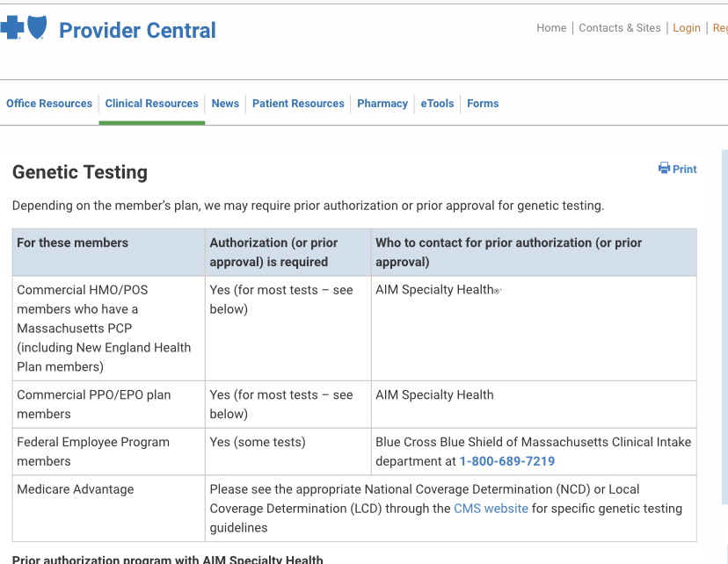Select eTools in the navigation bar
Viewport: 728px width, 564px height.
pyautogui.click(x=437, y=104)
